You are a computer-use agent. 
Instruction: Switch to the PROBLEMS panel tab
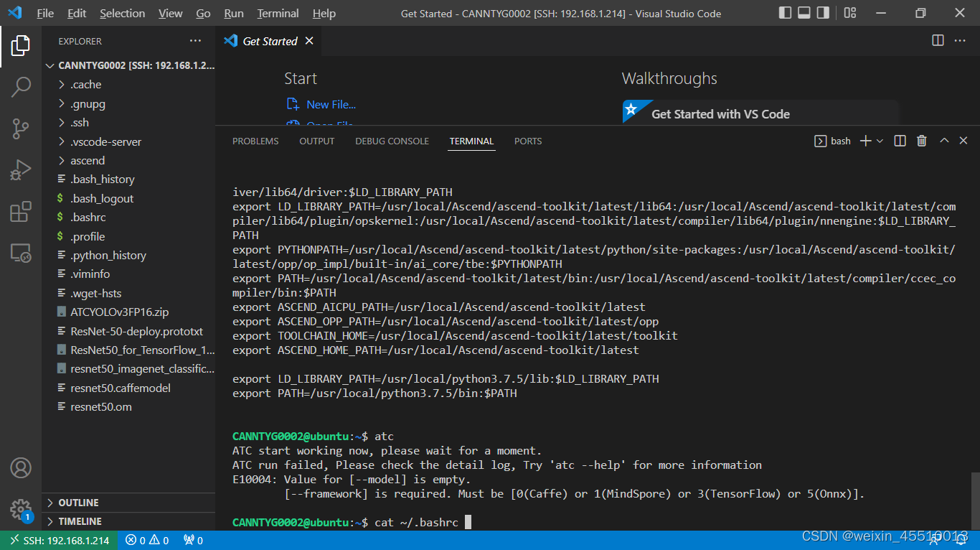(x=255, y=141)
